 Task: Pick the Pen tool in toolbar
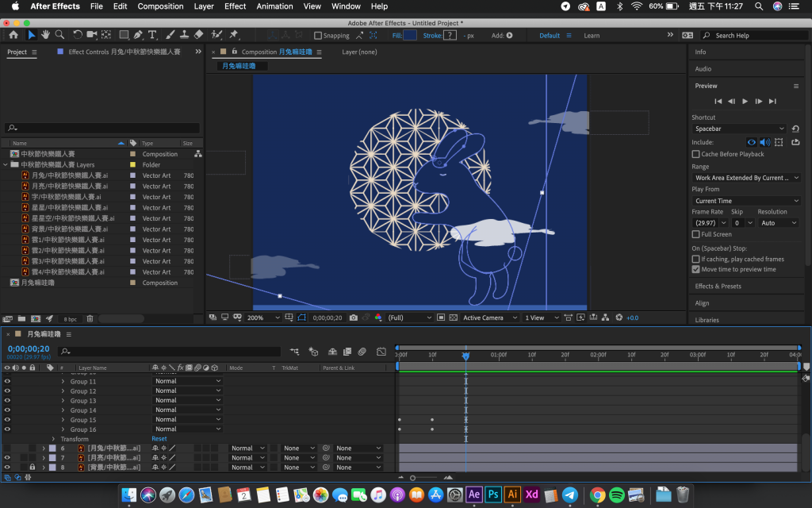click(139, 35)
